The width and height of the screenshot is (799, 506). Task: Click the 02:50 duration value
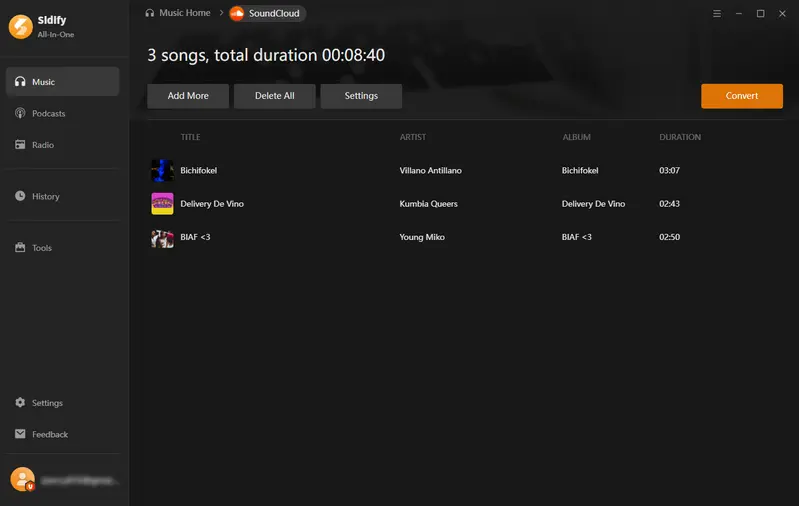click(x=670, y=237)
